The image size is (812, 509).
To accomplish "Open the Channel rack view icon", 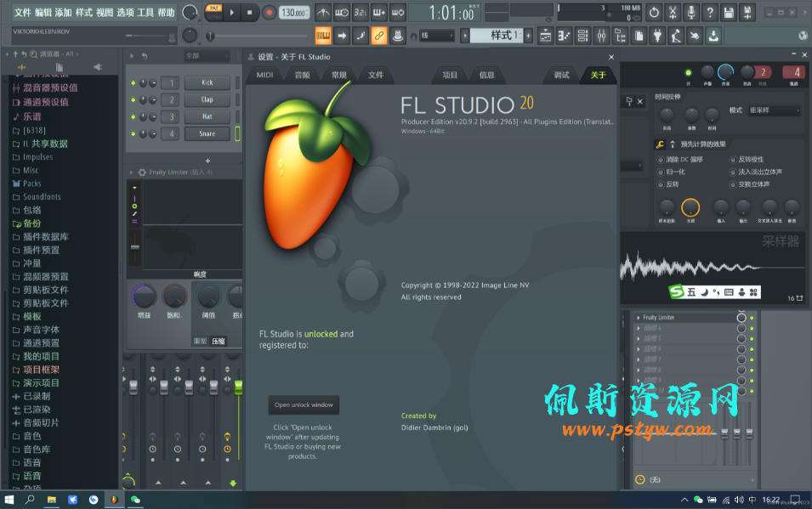I will coord(582,36).
